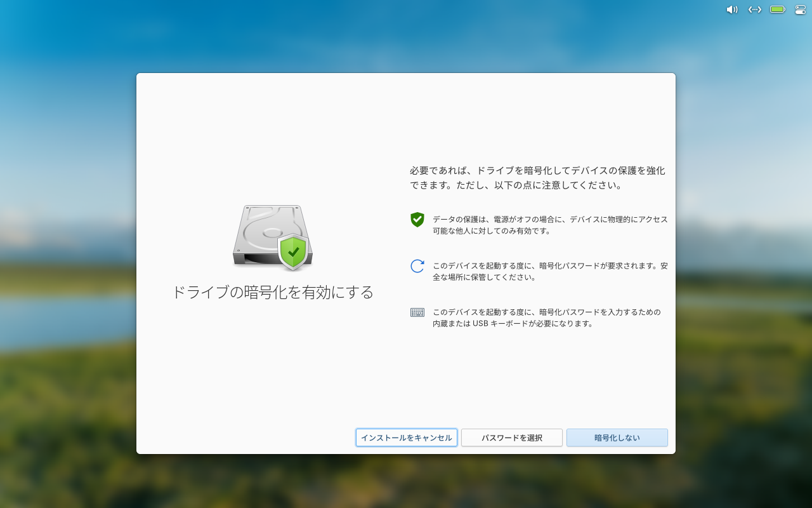Screen dimensions: 812x508
Task: Click the blue circular restart arrow icon
Action: pos(417,266)
